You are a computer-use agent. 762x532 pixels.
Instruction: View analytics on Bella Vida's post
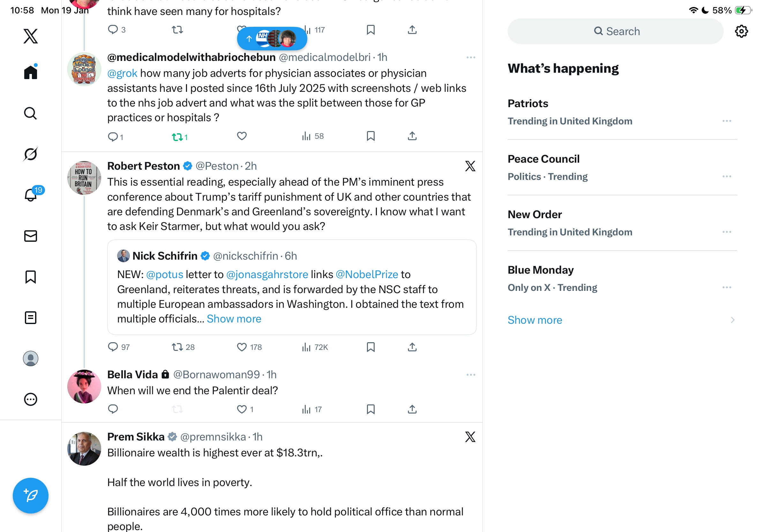[x=311, y=409]
